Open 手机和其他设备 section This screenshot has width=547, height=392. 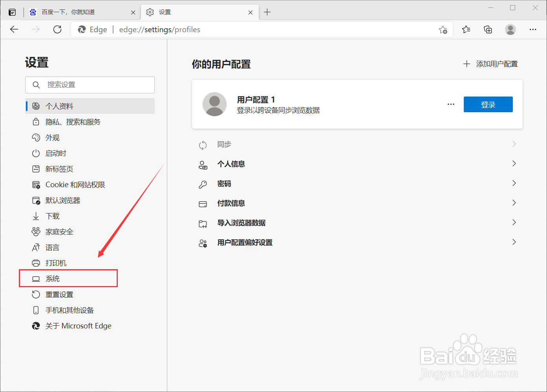click(90, 310)
